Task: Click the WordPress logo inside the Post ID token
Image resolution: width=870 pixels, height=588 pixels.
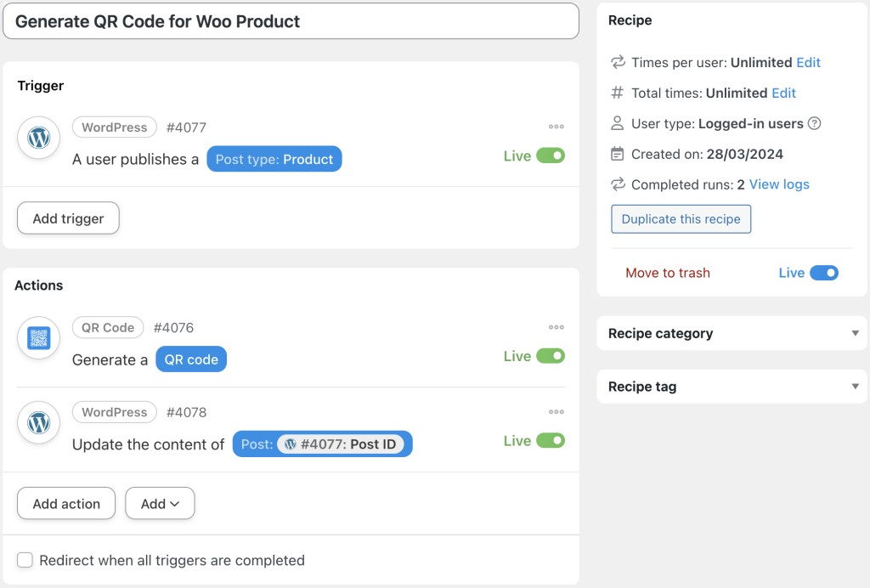Action: point(289,444)
